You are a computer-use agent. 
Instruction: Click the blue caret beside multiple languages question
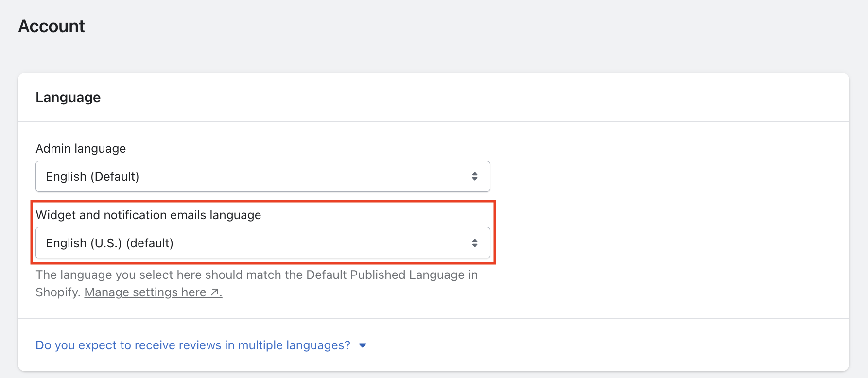pyautogui.click(x=363, y=345)
